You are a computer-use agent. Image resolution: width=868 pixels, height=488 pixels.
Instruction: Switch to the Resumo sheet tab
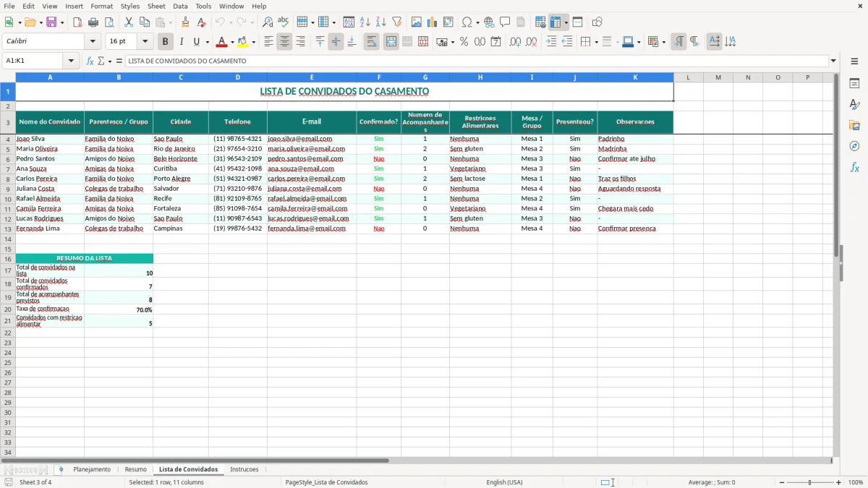click(135, 469)
